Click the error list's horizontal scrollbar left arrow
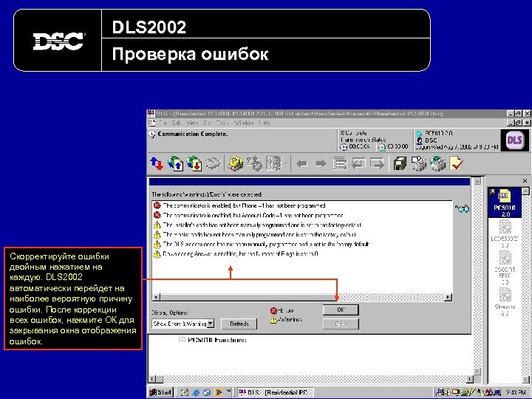This screenshot has width=532, height=399. point(156,297)
